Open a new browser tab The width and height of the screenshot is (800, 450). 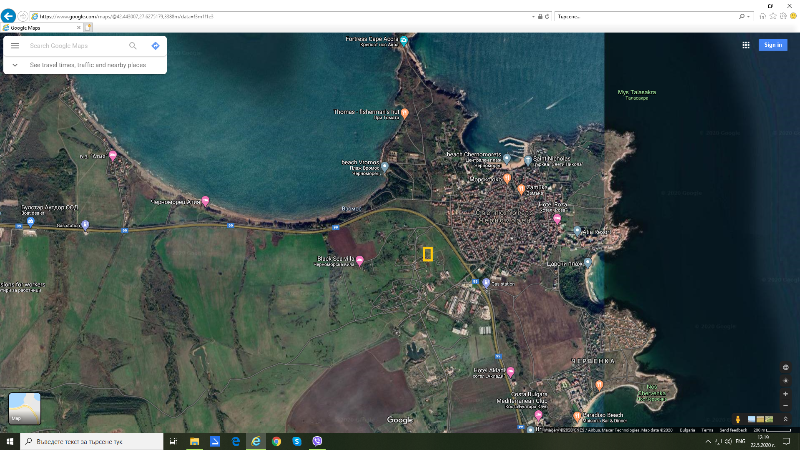coord(88,28)
